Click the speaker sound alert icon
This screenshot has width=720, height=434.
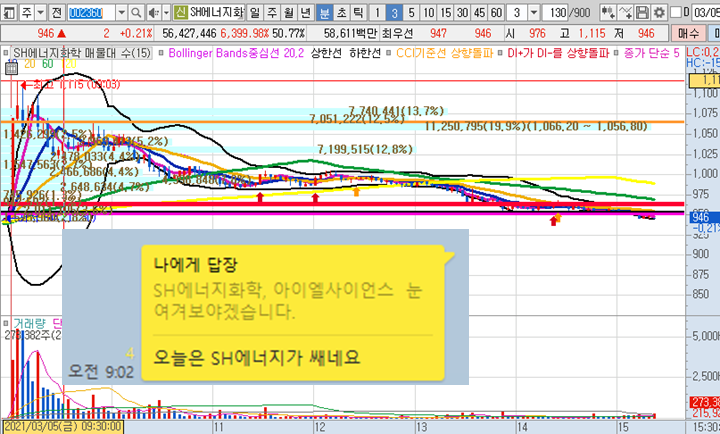pos(153,12)
